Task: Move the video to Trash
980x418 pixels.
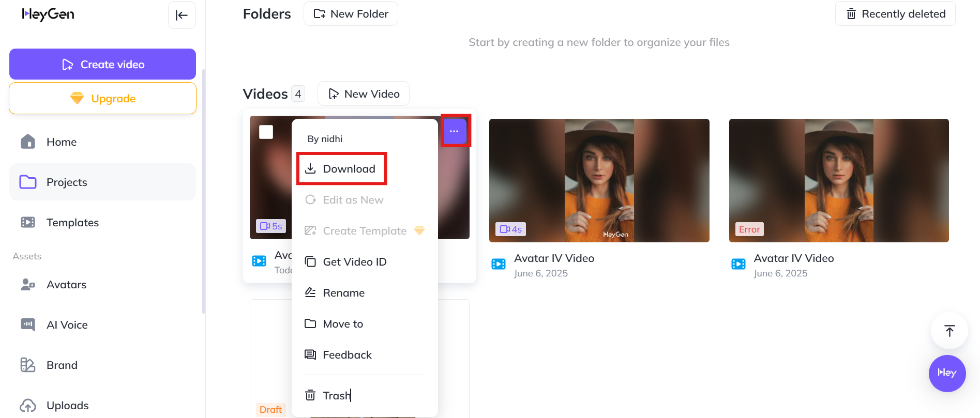Action: tap(336, 396)
